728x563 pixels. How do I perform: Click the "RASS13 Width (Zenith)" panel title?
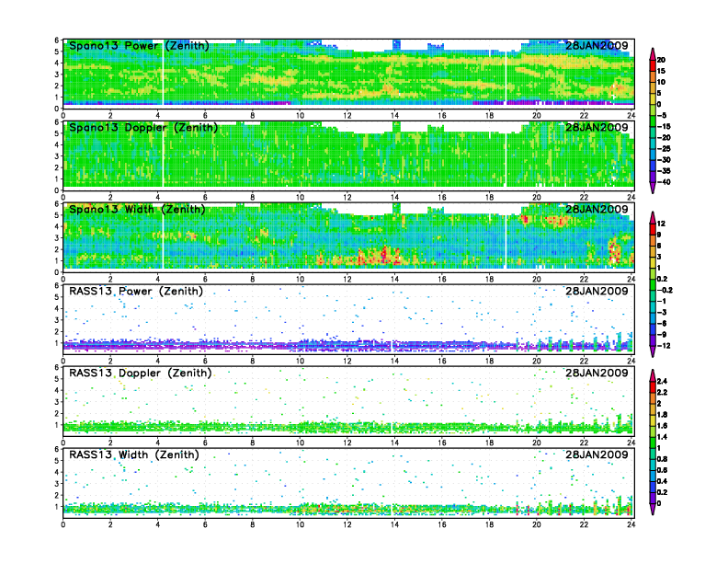pyautogui.click(x=133, y=454)
